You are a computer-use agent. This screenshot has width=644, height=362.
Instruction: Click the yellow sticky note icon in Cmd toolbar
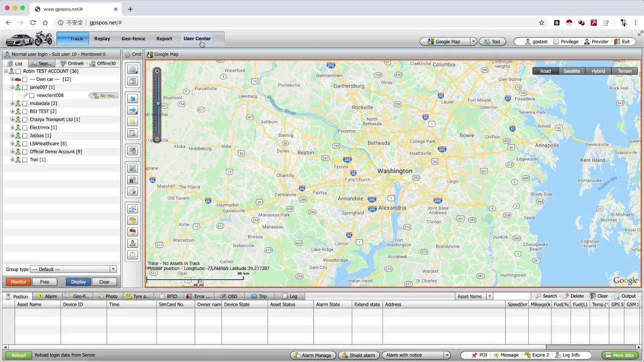(x=133, y=122)
